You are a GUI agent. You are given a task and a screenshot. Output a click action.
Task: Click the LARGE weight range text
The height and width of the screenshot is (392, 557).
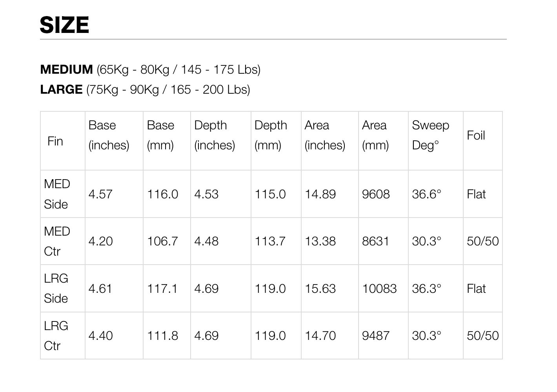tap(145, 89)
